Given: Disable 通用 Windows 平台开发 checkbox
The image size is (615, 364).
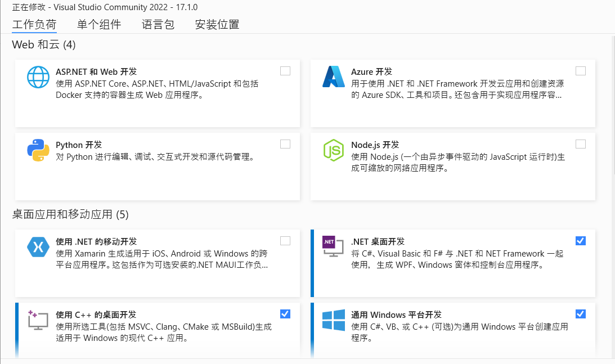Looking at the screenshot, I should click(581, 314).
